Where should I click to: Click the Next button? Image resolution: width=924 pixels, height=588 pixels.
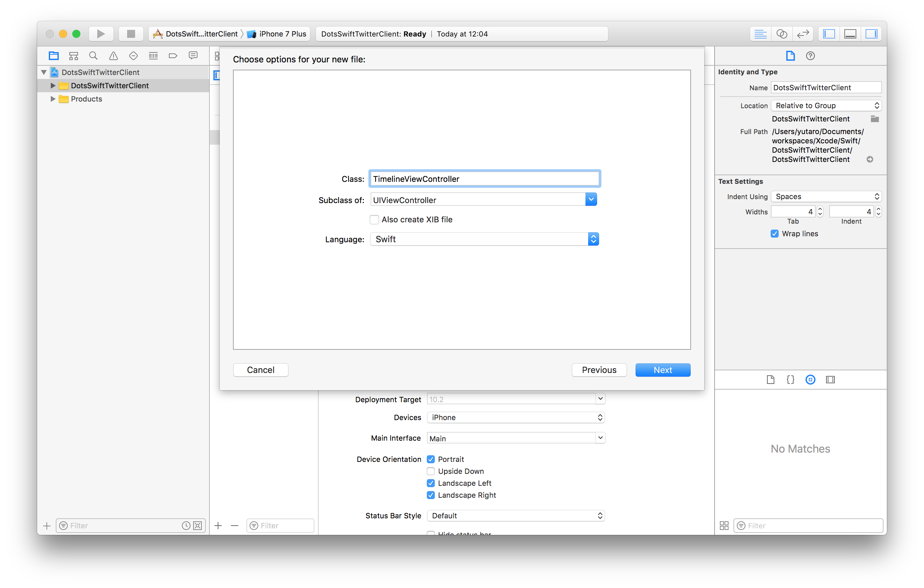point(663,370)
